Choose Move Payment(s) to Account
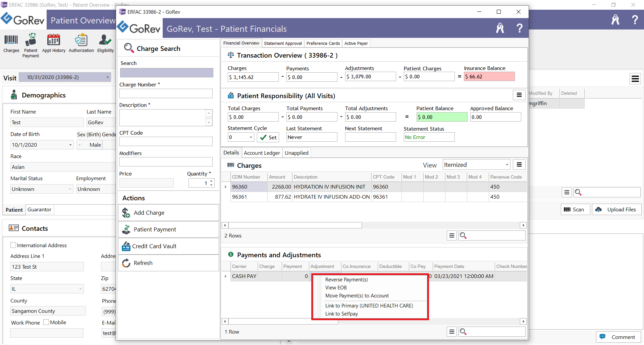 tap(357, 295)
